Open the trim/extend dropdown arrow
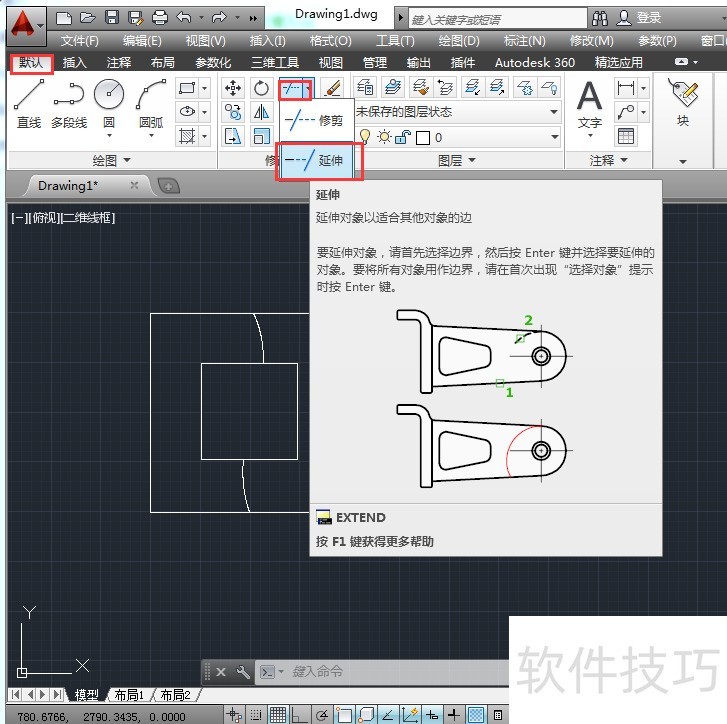Screen dimensions: 727x724 click(308, 88)
